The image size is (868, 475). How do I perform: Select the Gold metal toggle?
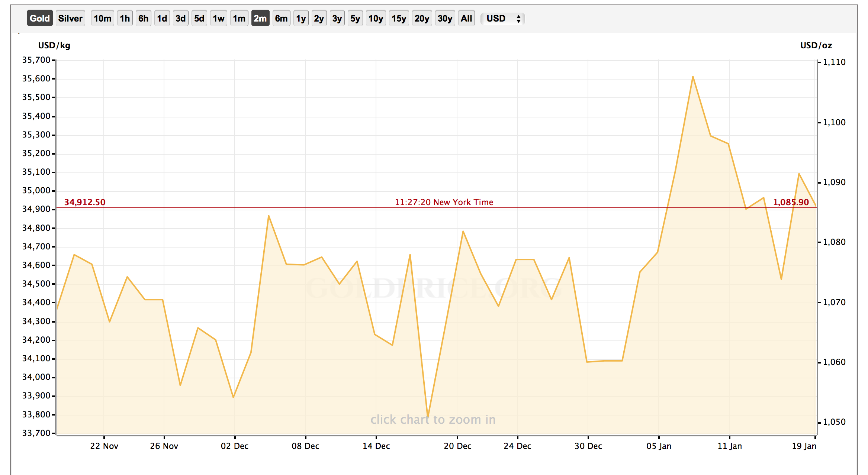click(40, 18)
